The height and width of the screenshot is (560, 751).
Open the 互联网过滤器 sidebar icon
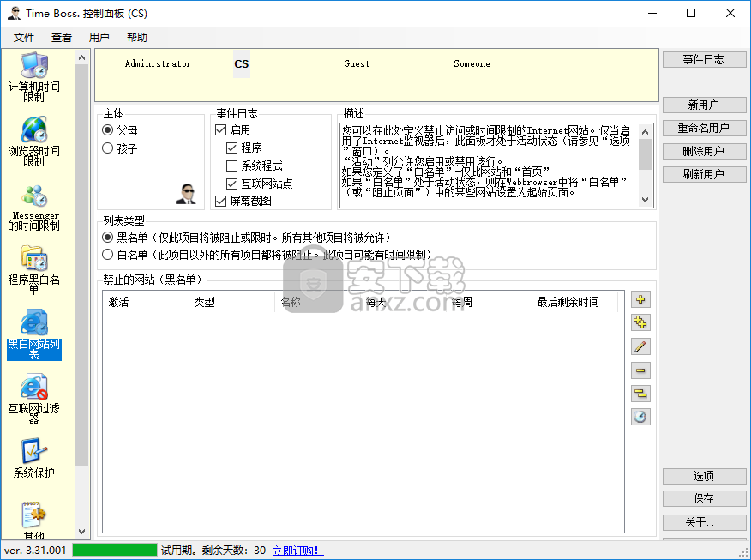(x=34, y=399)
